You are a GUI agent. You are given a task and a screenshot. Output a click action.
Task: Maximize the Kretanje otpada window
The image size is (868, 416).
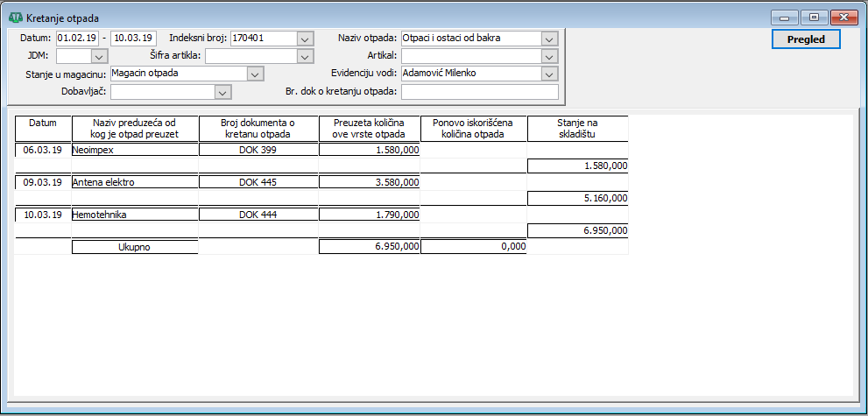(x=814, y=17)
